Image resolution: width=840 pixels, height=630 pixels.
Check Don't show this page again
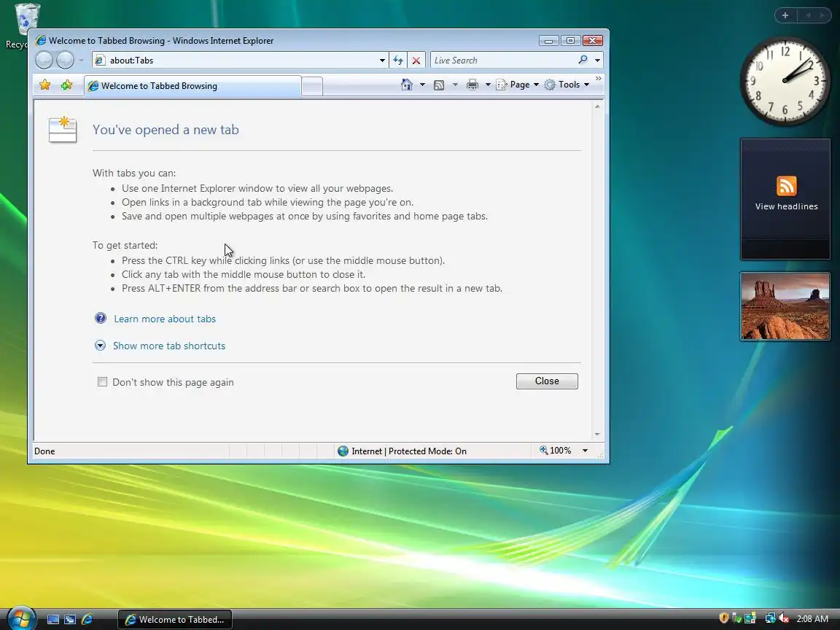[102, 382]
